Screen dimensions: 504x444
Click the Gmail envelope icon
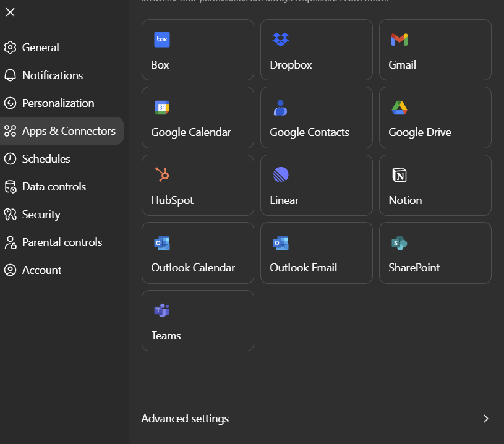tap(399, 40)
